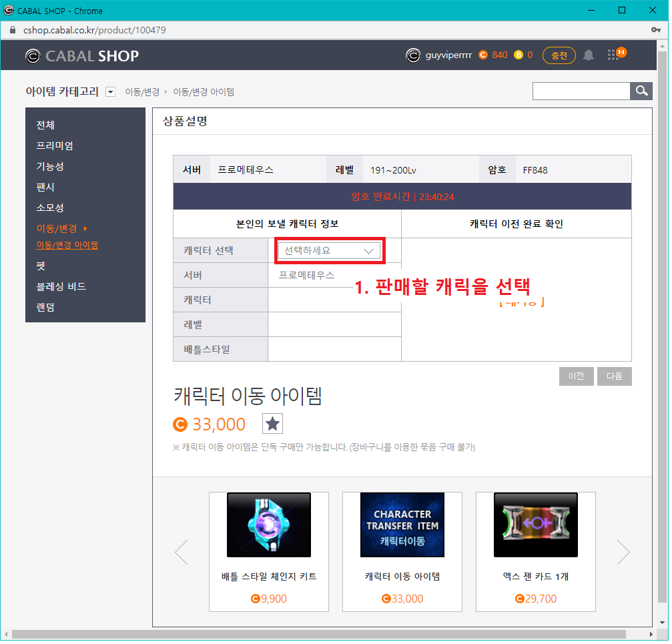Select the 기능성 category
The width and height of the screenshot is (672, 644).
click(50, 167)
